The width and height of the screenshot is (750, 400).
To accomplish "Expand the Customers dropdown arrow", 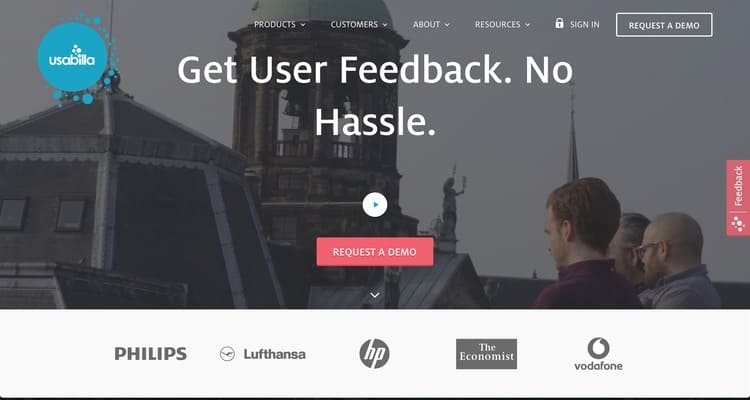I will tap(385, 25).
